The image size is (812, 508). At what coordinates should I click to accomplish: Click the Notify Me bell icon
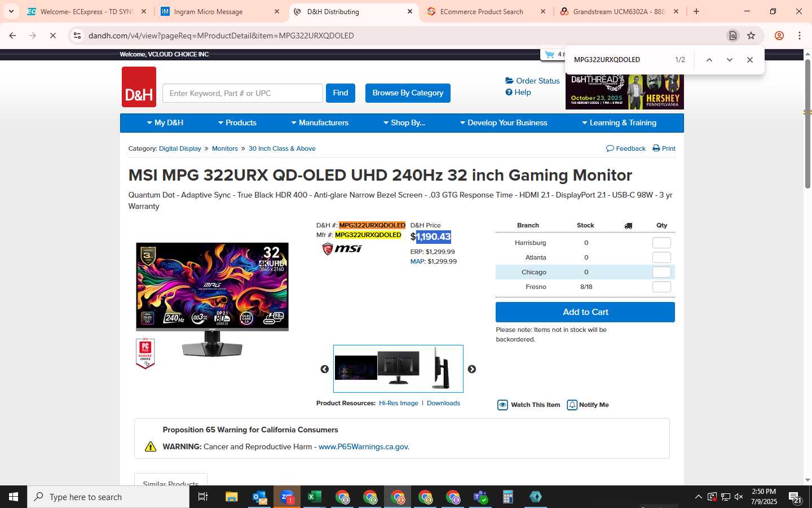tap(572, 405)
